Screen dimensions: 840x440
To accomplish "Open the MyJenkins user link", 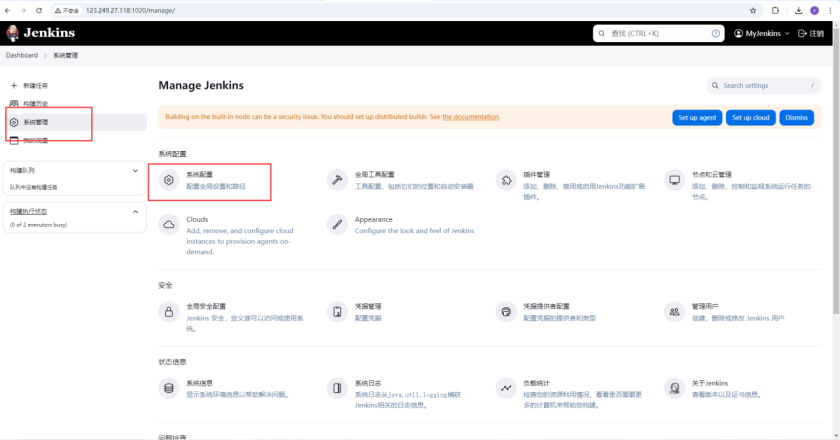I will tap(758, 33).
